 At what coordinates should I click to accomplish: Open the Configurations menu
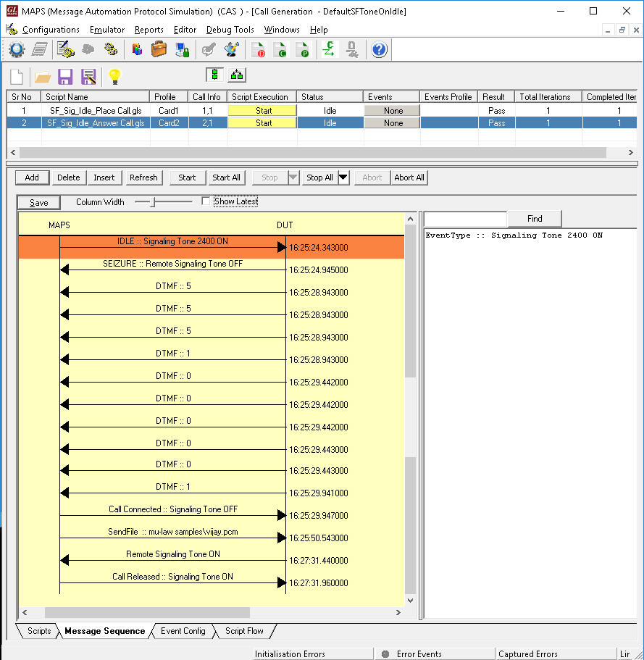(51, 30)
